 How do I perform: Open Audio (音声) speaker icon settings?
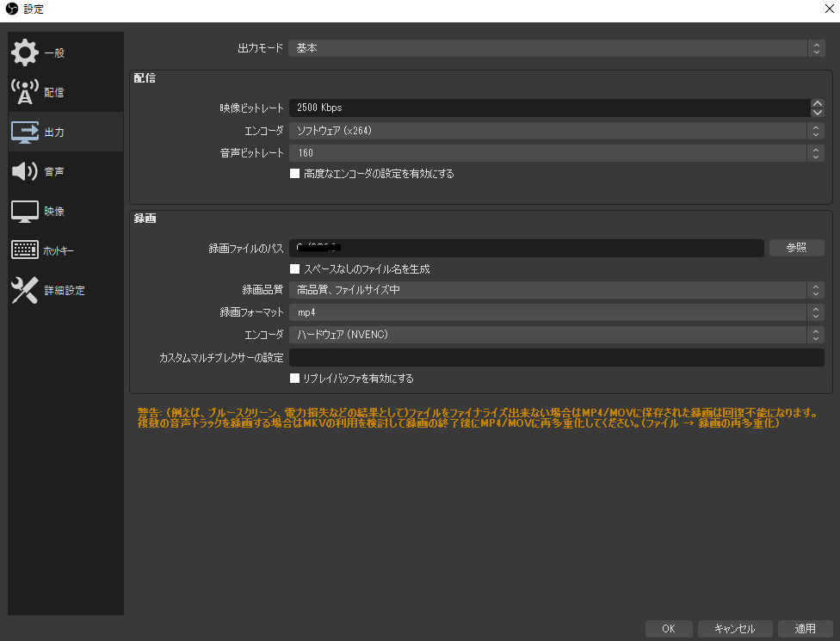(x=25, y=172)
